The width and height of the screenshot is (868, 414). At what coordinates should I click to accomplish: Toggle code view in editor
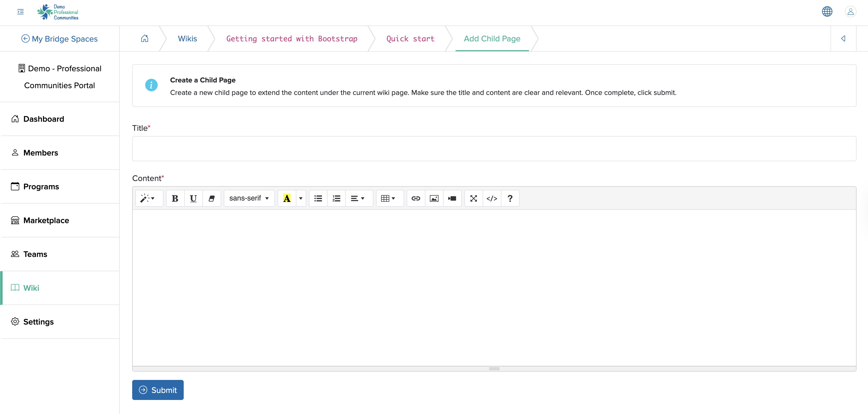click(492, 198)
